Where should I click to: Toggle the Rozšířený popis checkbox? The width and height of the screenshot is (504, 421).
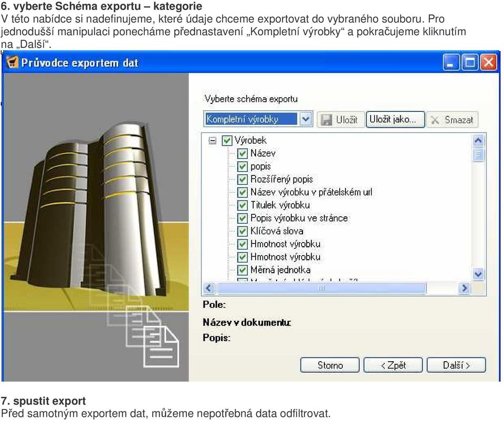tap(243, 180)
